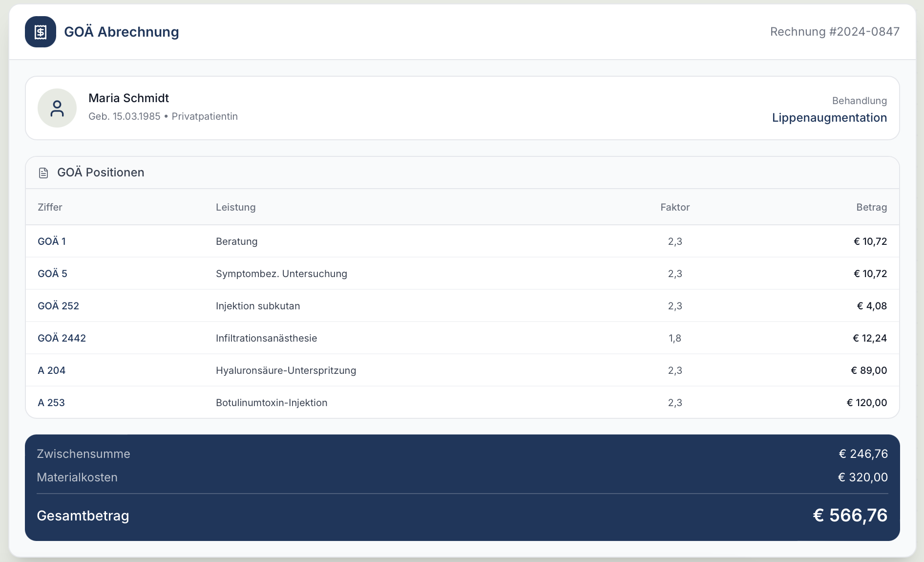Click the € 120,00 amount for A 253
Image resolution: width=924 pixels, height=562 pixels.
click(x=866, y=403)
